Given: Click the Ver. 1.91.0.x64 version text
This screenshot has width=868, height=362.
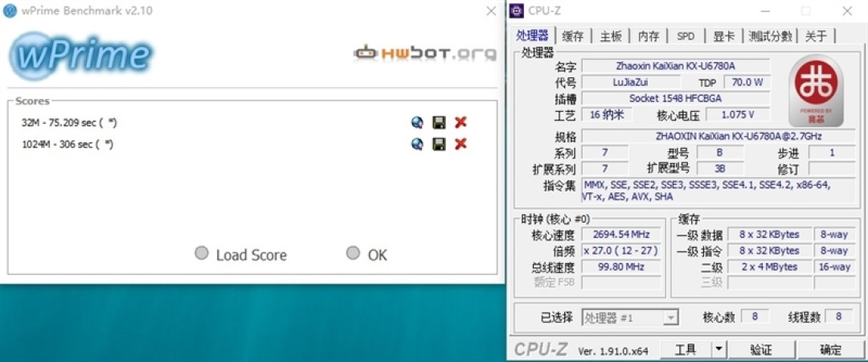Looking at the screenshot, I should coord(612,351).
